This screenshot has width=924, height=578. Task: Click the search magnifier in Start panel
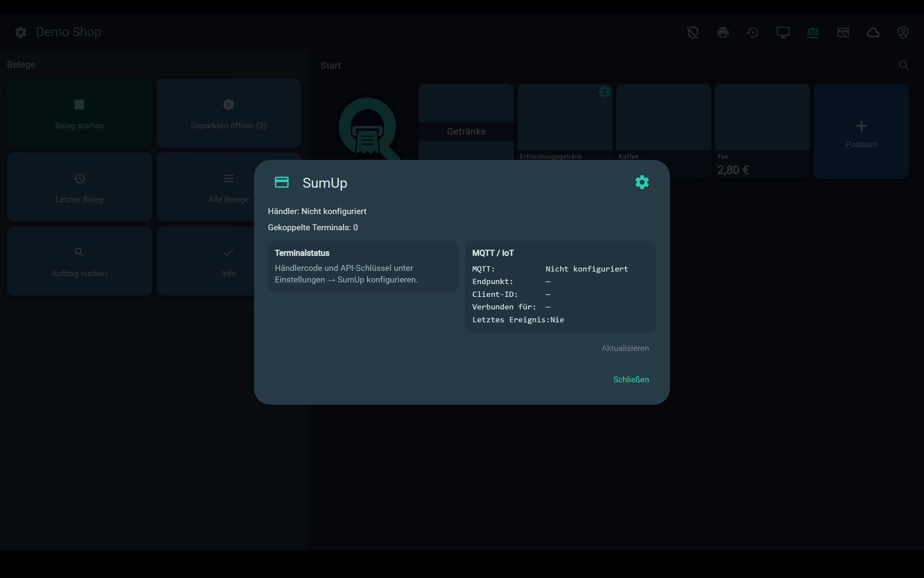point(904,65)
